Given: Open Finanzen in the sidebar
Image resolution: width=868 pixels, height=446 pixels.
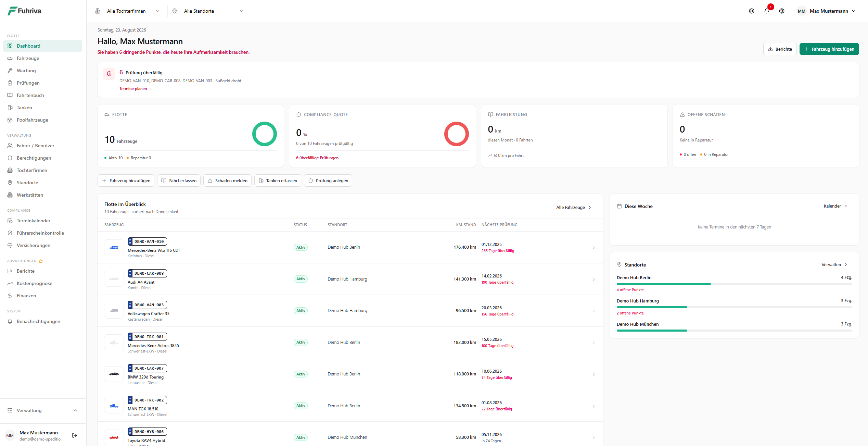Looking at the screenshot, I should coord(43,296).
